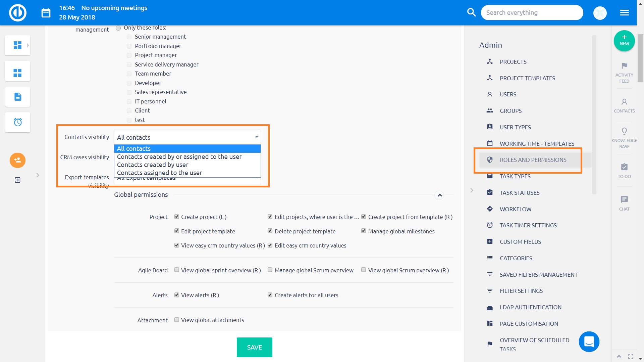Click the Search everything input field

click(x=532, y=12)
